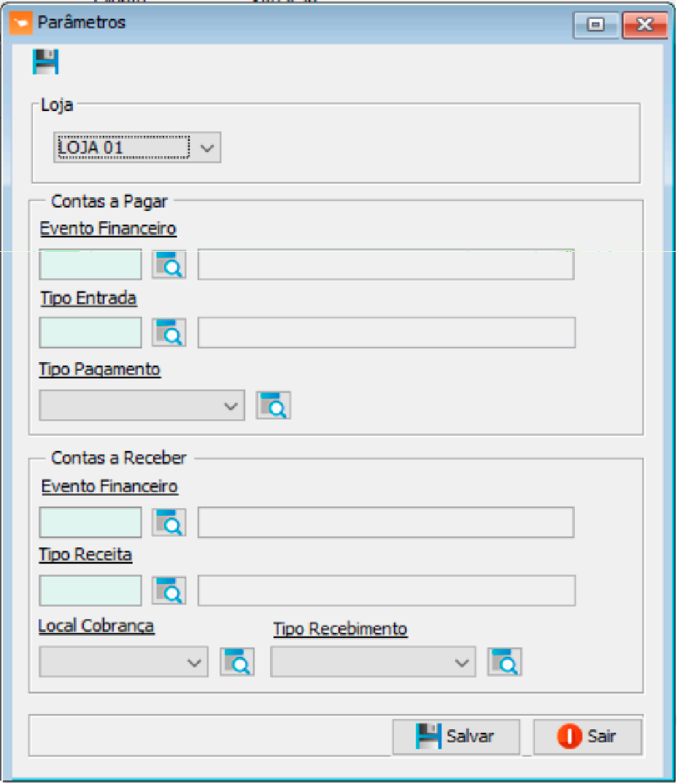
Task: Open search for Contas a Pagar Evento Financeiro
Action: [169, 264]
